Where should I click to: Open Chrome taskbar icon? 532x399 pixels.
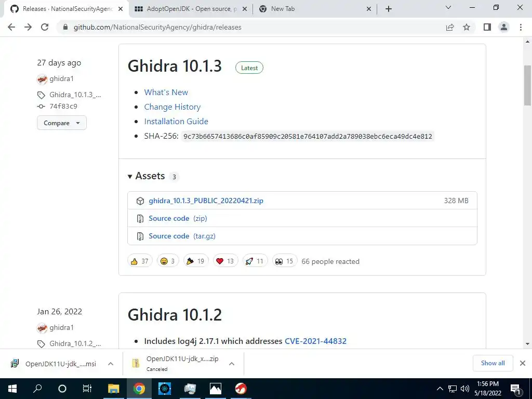139,389
